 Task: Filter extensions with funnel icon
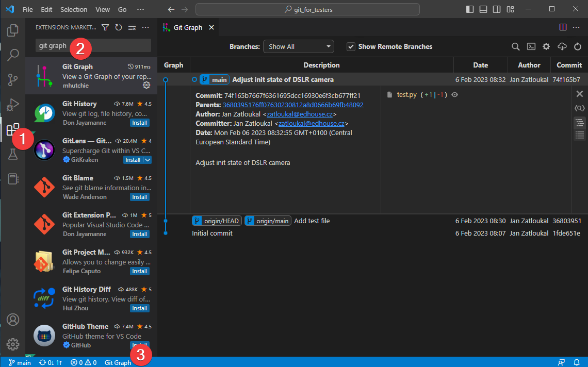pyautogui.click(x=105, y=27)
